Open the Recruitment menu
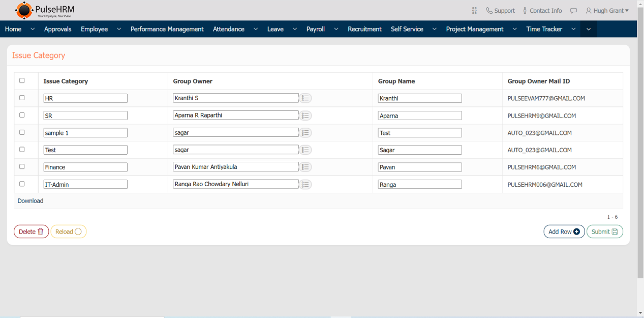Viewport: 644px width, 318px height. [364, 29]
